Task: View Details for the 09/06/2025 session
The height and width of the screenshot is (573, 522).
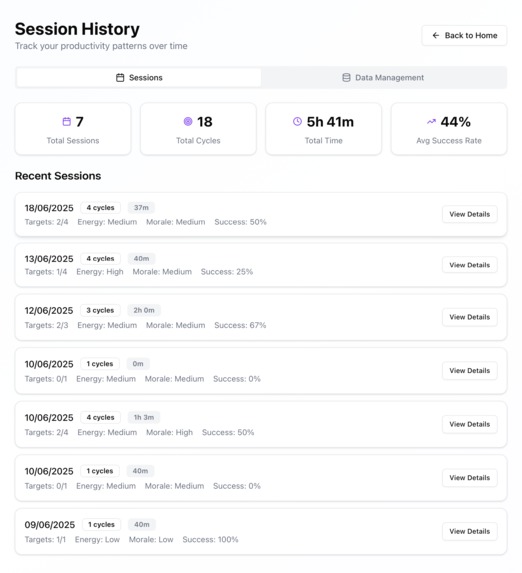Action: pyautogui.click(x=469, y=531)
